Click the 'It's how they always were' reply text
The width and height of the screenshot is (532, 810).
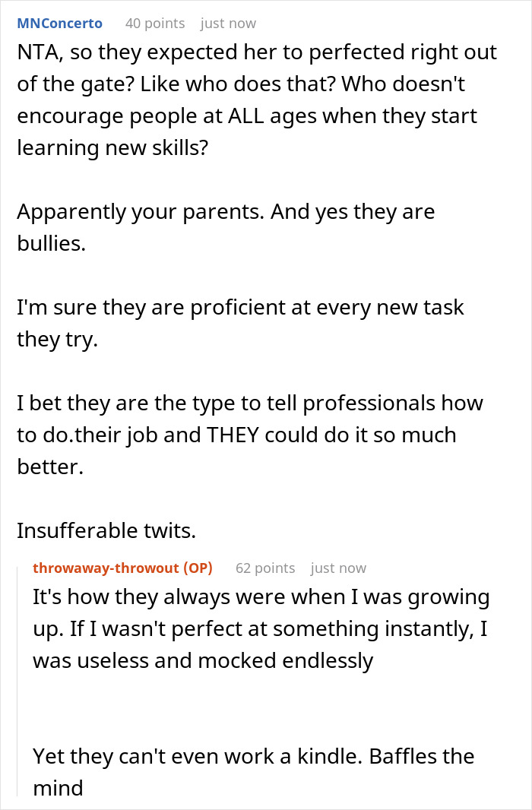point(261,628)
